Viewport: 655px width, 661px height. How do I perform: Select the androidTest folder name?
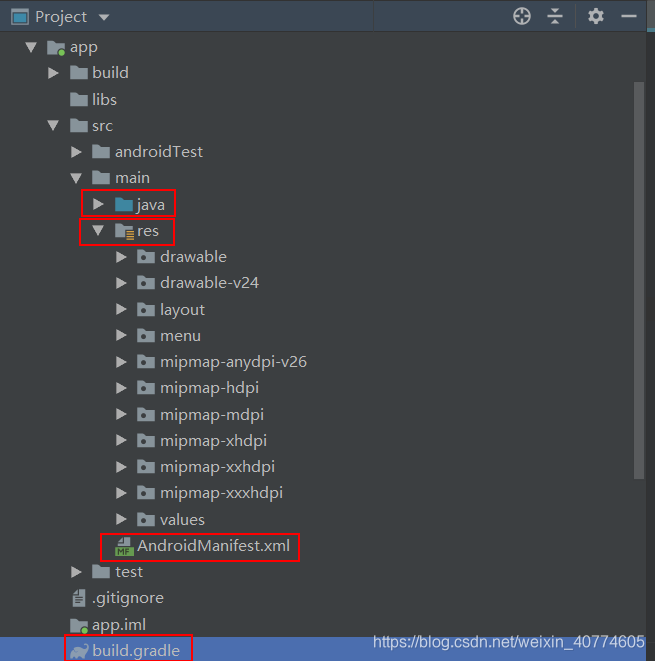[x=159, y=152]
